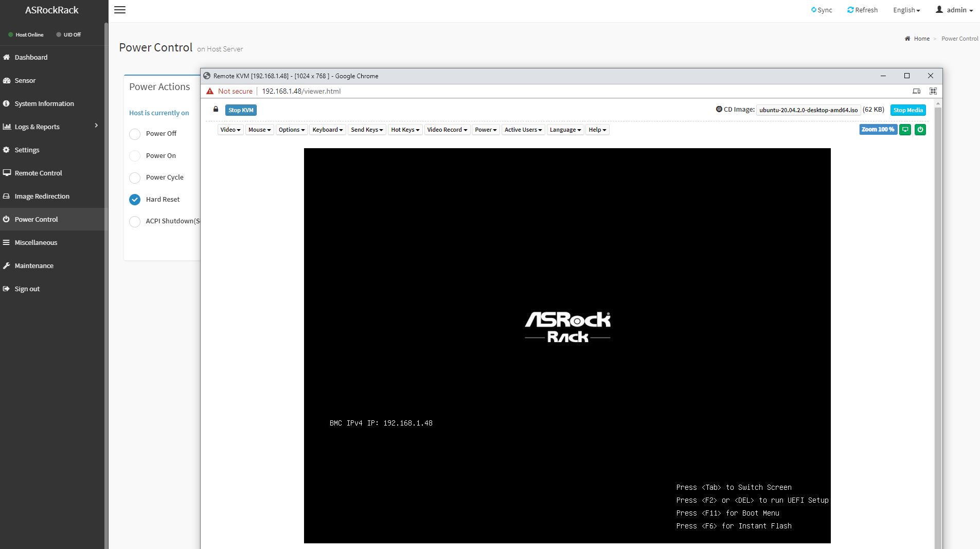Open the Hot Keys dropdown
The image size is (980, 549).
point(405,130)
